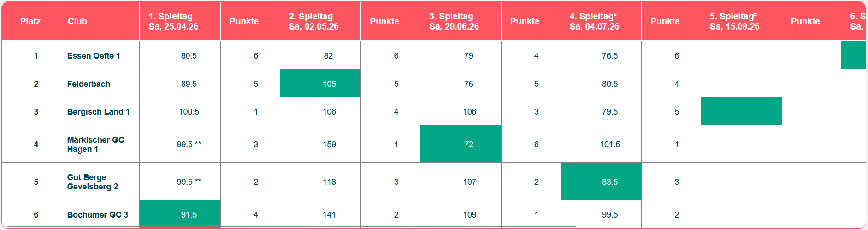Open the Bochumer GC 3 club entry
The image size is (868, 230).
point(98,215)
